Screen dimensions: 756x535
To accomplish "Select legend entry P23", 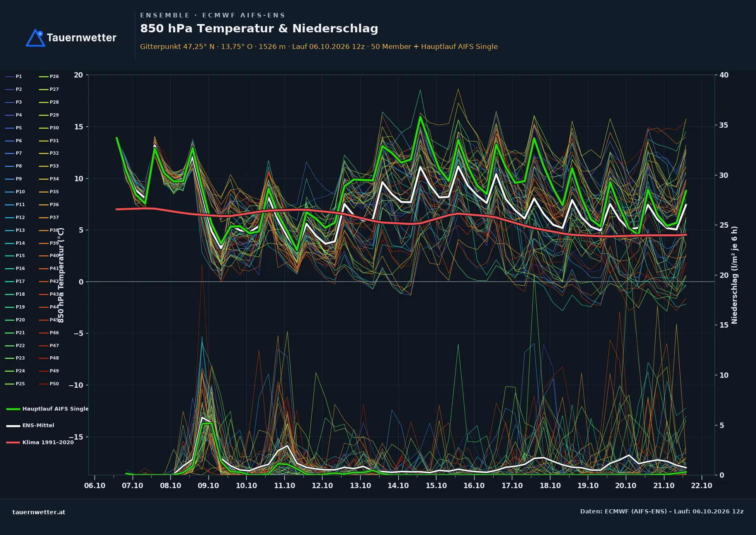I will coord(15,358).
